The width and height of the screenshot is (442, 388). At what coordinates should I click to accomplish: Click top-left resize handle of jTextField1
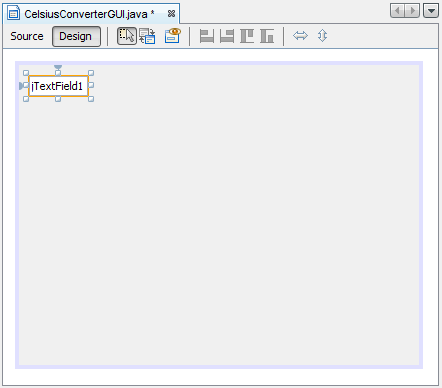point(26,73)
